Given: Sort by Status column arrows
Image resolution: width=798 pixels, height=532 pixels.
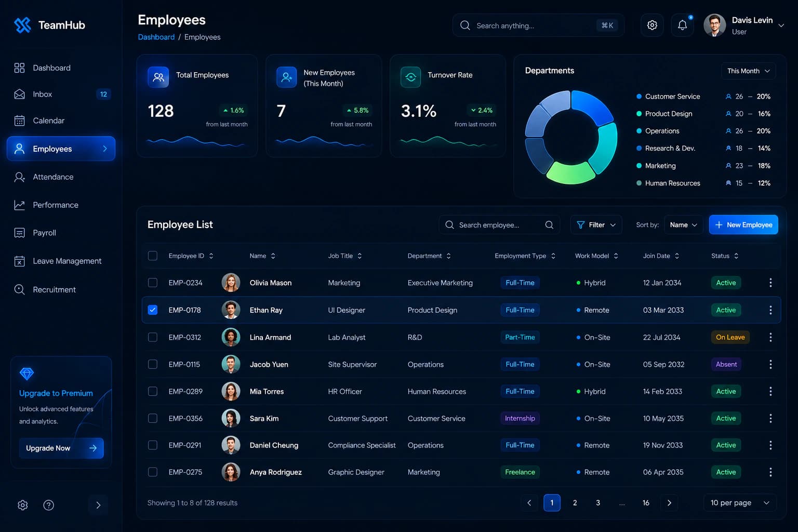Looking at the screenshot, I should (736, 256).
